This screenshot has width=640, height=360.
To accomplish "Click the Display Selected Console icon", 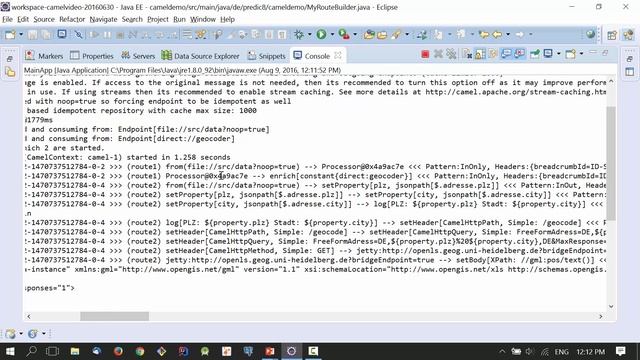I will (548, 53).
